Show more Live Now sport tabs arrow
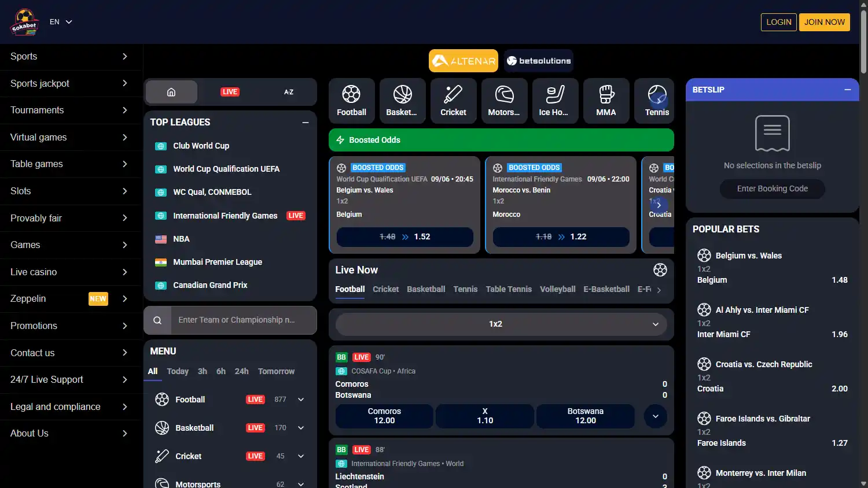Viewport: 868px width, 488px height. coord(659,290)
